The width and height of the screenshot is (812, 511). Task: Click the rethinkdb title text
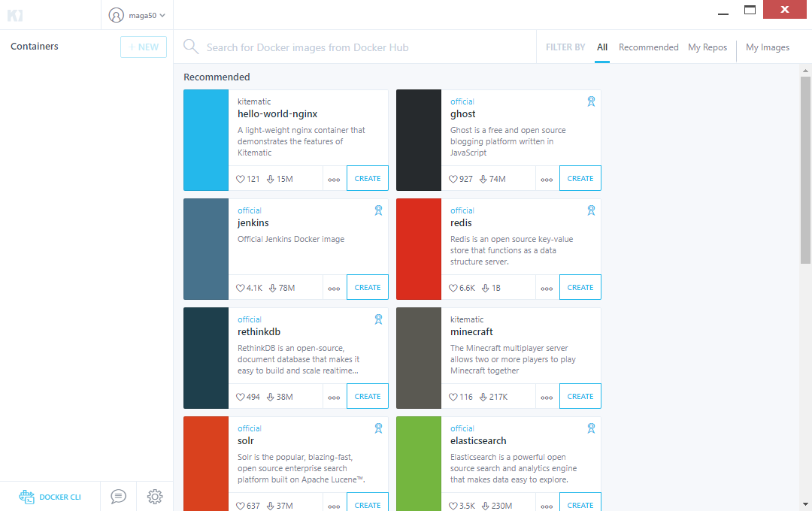click(259, 332)
